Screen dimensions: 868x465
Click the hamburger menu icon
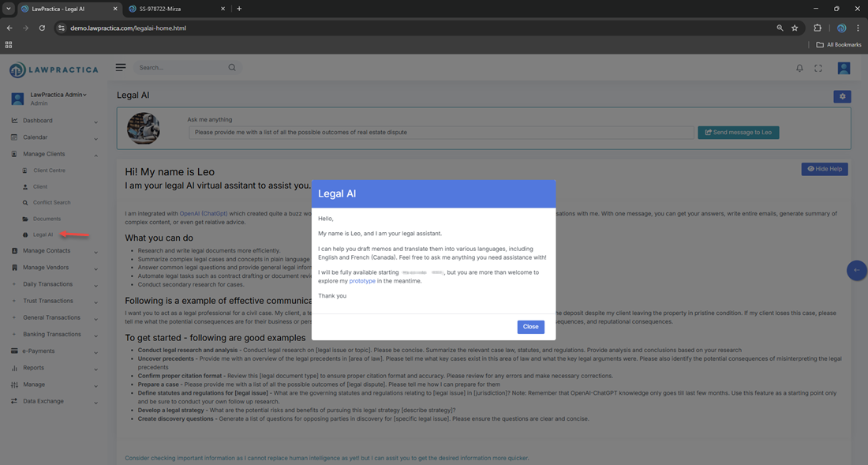pyautogui.click(x=121, y=68)
